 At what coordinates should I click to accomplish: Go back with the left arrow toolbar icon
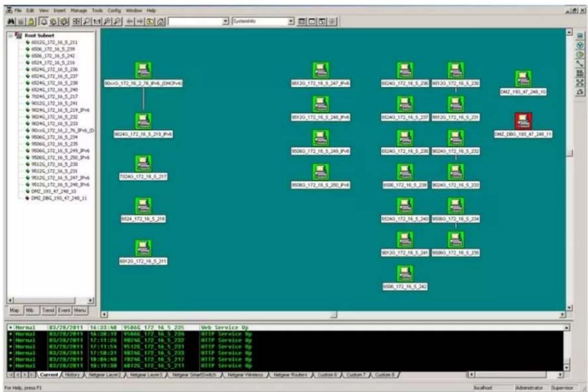tap(130, 22)
